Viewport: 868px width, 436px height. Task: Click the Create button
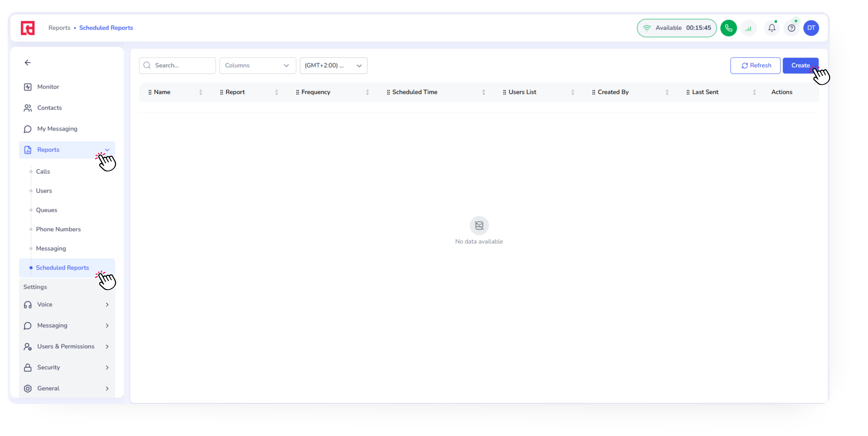click(x=800, y=66)
